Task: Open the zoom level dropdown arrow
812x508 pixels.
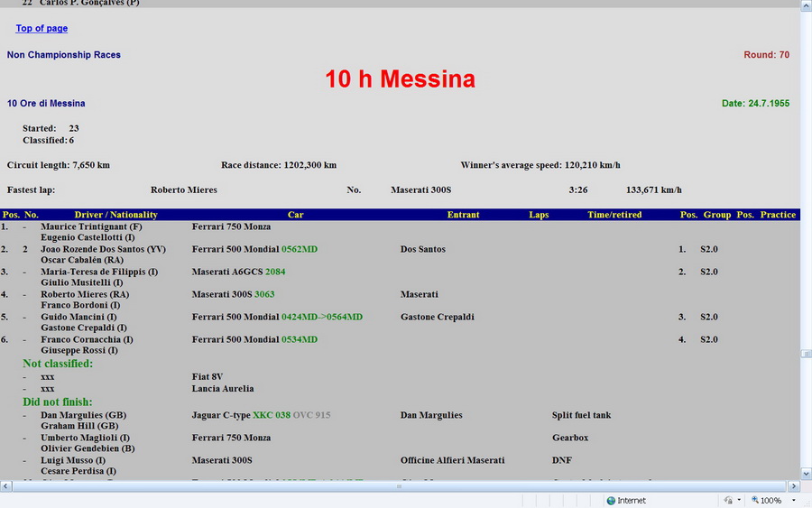Action: click(x=793, y=500)
